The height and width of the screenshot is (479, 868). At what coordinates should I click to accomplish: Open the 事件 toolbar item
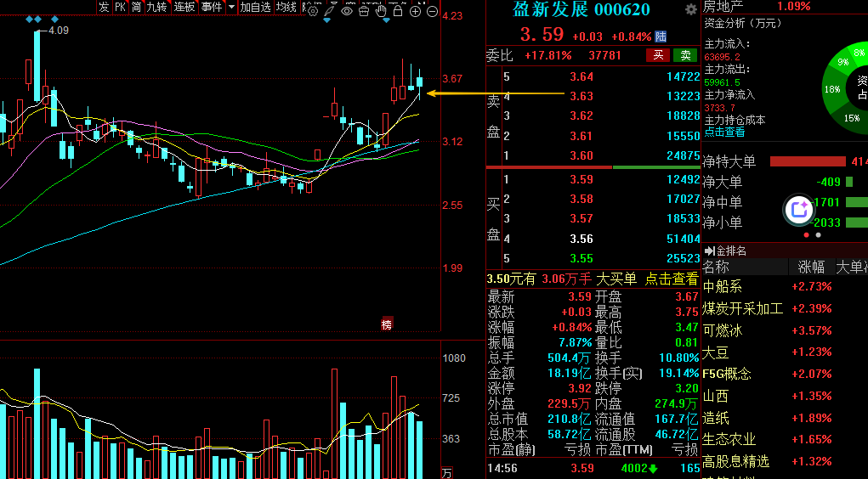(212, 7)
